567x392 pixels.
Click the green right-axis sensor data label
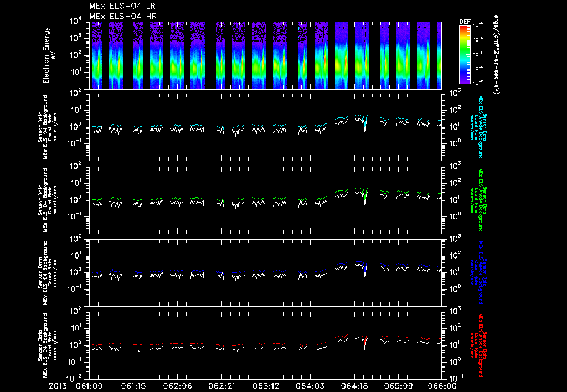480,200
